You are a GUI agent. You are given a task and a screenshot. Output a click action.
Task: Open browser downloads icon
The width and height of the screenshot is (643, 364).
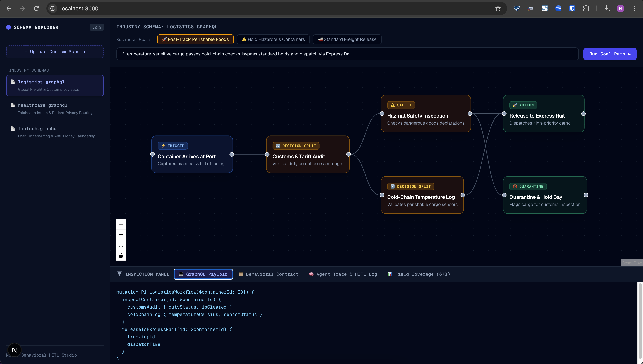[x=606, y=8]
